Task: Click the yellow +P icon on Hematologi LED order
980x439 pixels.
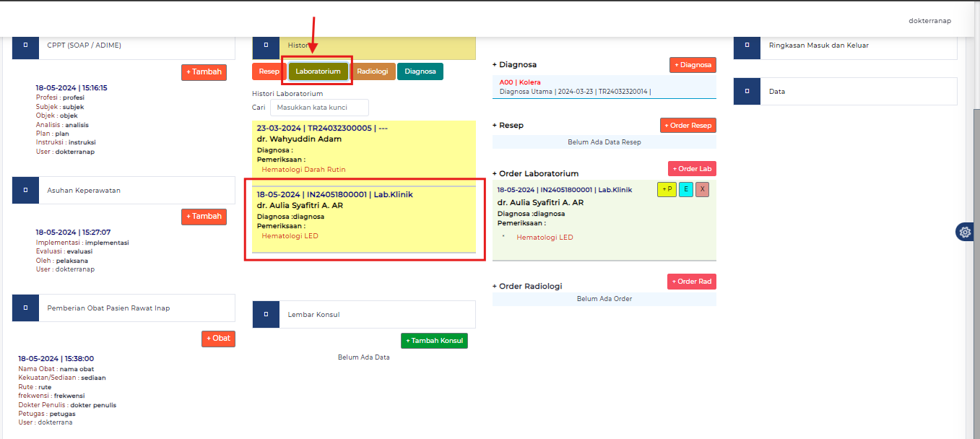Action: 666,189
